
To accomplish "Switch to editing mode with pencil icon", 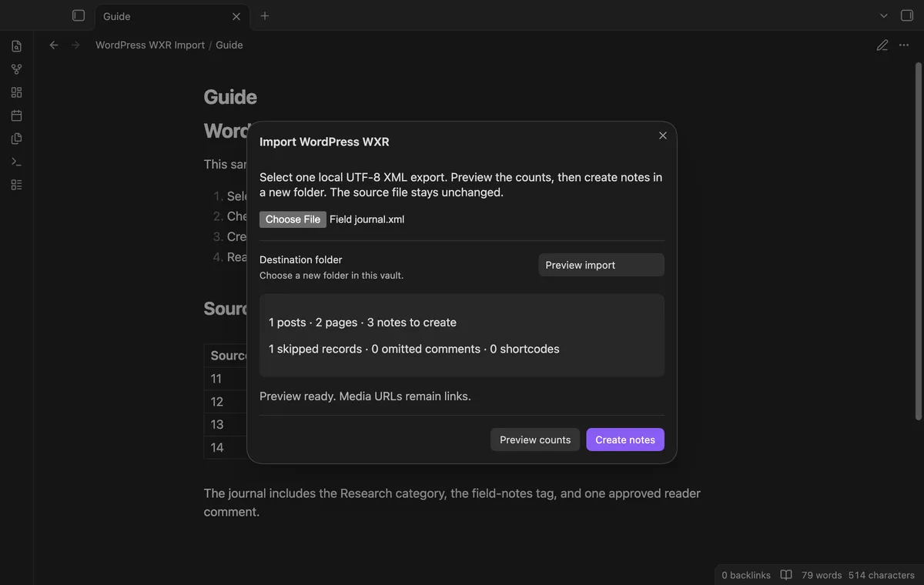I will pos(882,45).
